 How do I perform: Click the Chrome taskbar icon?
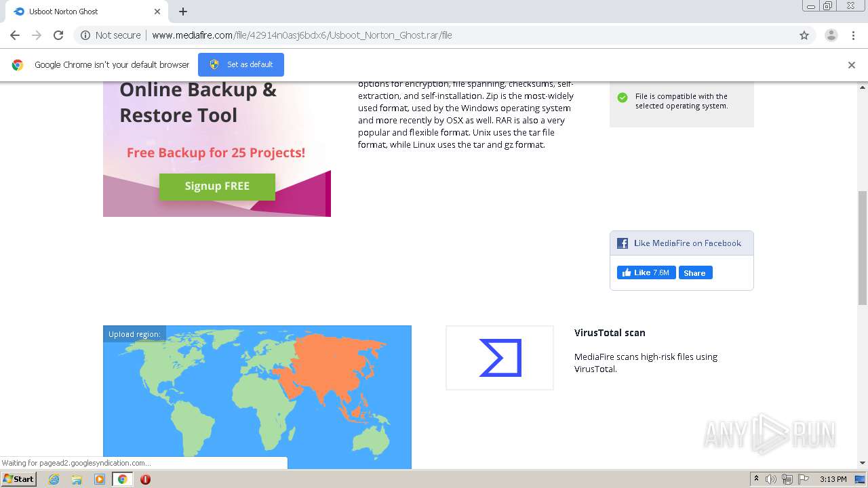(x=122, y=479)
